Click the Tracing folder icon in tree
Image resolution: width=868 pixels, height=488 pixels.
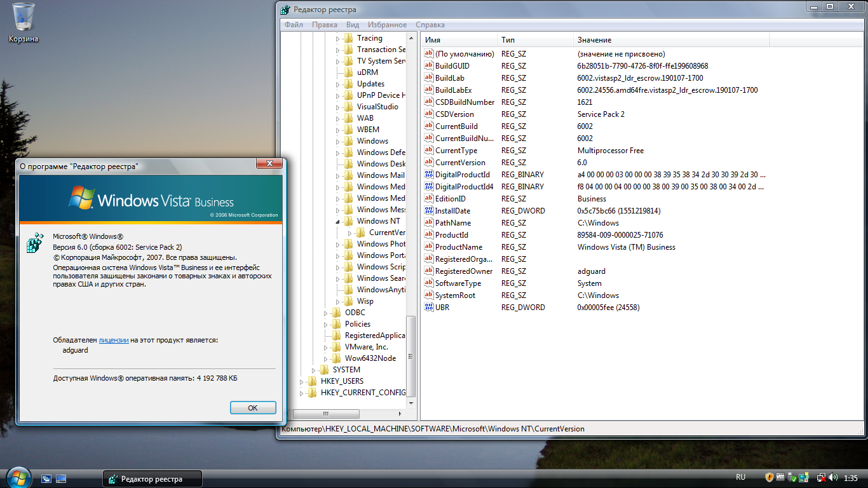(x=348, y=38)
